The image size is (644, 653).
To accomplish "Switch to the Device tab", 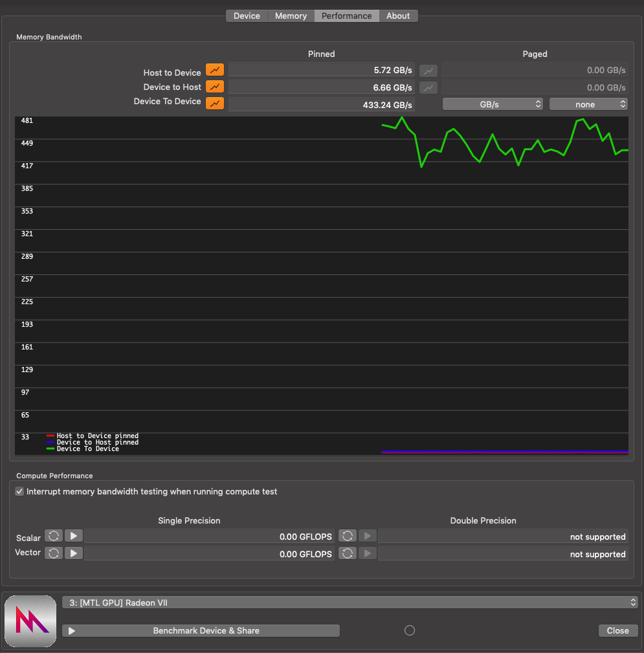I will click(x=247, y=16).
